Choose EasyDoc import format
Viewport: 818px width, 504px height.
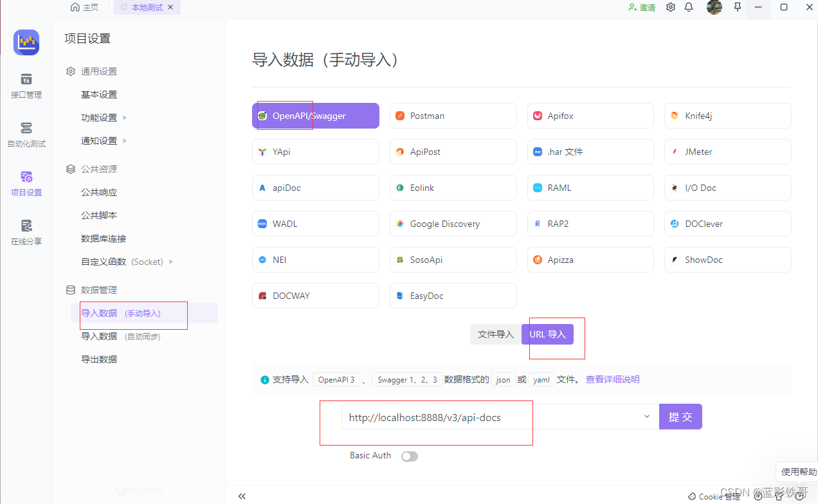point(453,296)
